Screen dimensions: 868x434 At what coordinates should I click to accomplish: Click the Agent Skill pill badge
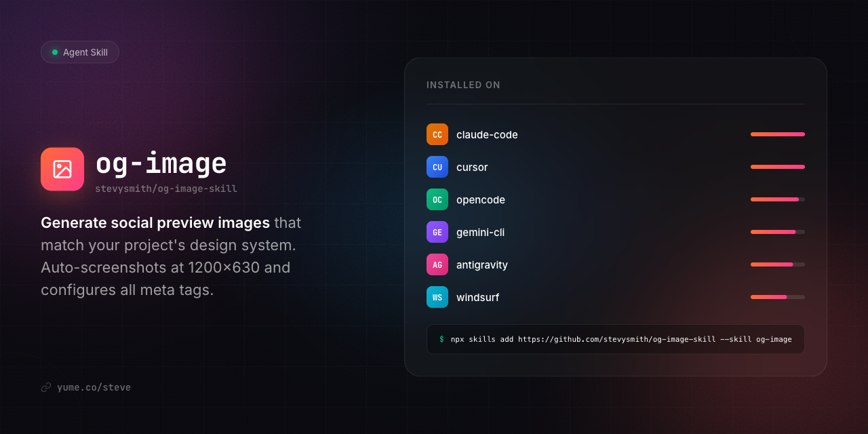80,52
